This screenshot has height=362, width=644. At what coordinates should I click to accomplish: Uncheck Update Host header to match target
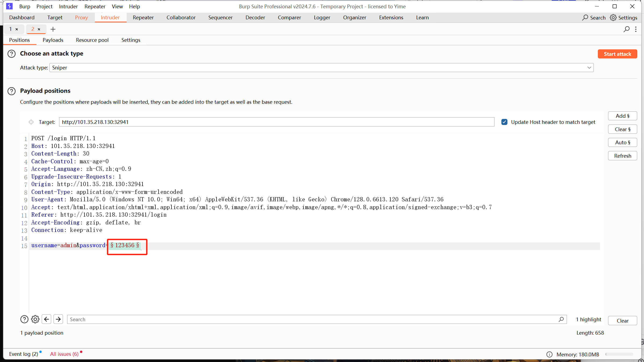click(x=504, y=122)
